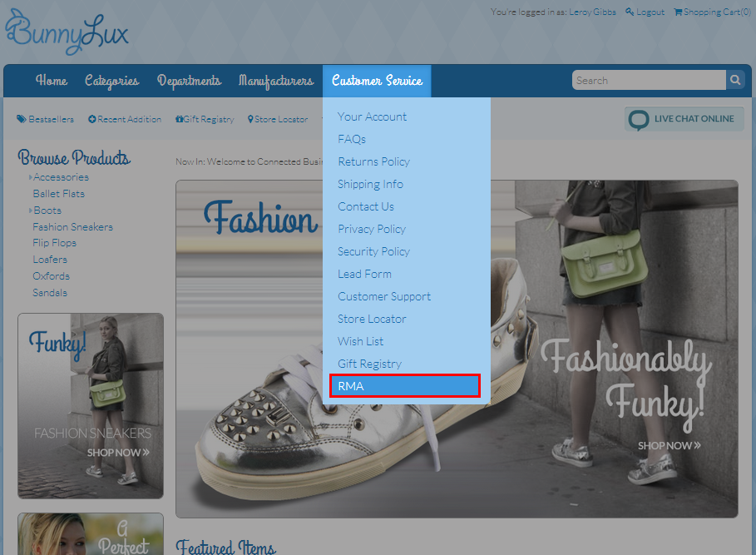
Task: Click the Store Locator pin icon in toolbar
Action: (250, 119)
